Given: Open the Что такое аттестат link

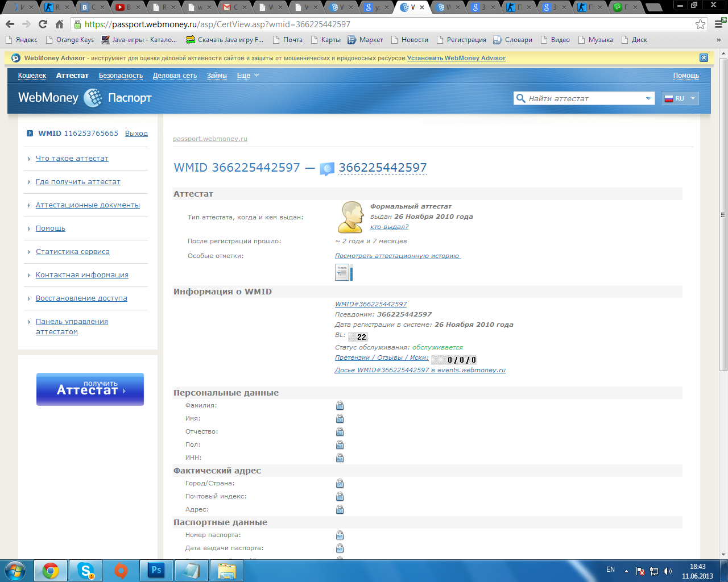Looking at the screenshot, I should coord(72,159).
